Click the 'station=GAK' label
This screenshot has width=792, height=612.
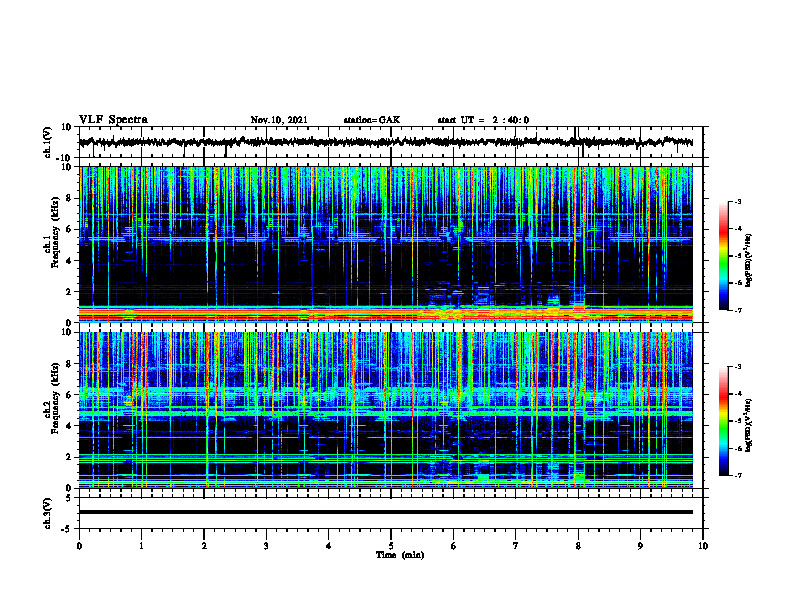click(x=372, y=120)
